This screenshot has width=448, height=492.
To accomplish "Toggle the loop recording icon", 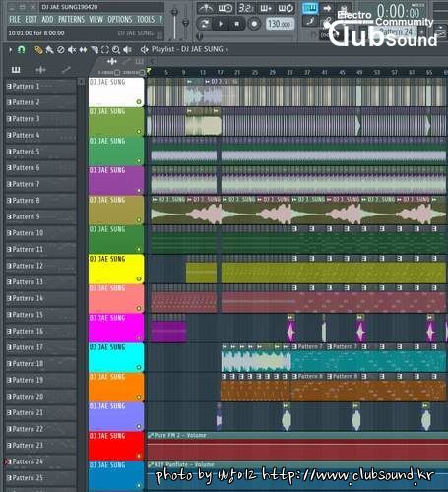I will [286, 8].
